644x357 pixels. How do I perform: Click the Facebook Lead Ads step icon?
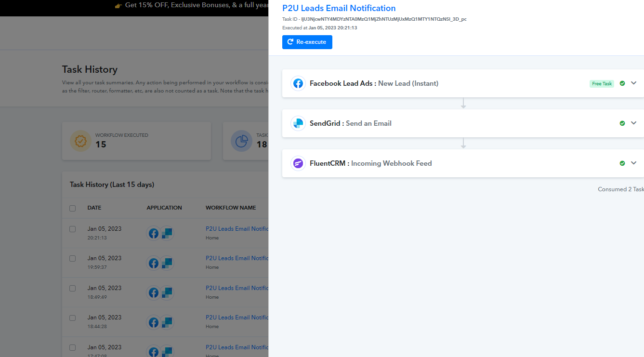click(298, 83)
